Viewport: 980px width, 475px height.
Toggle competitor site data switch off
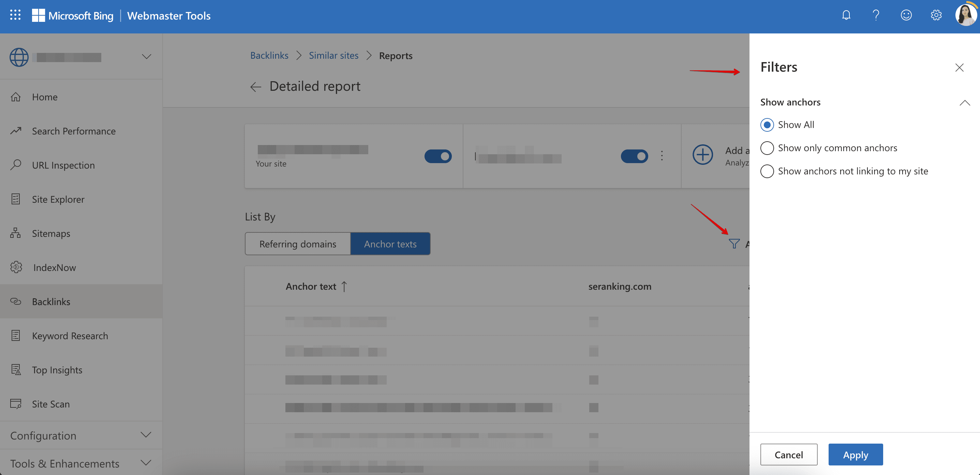634,156
